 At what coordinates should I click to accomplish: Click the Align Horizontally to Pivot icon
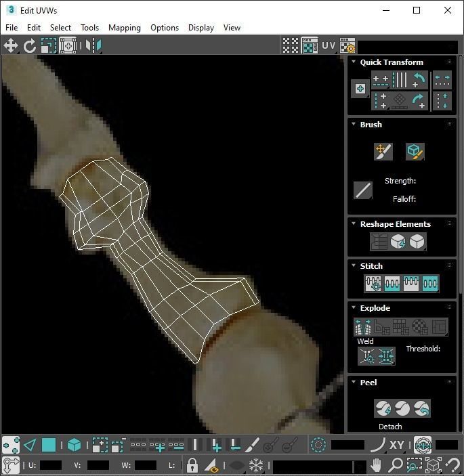[380, 80]
